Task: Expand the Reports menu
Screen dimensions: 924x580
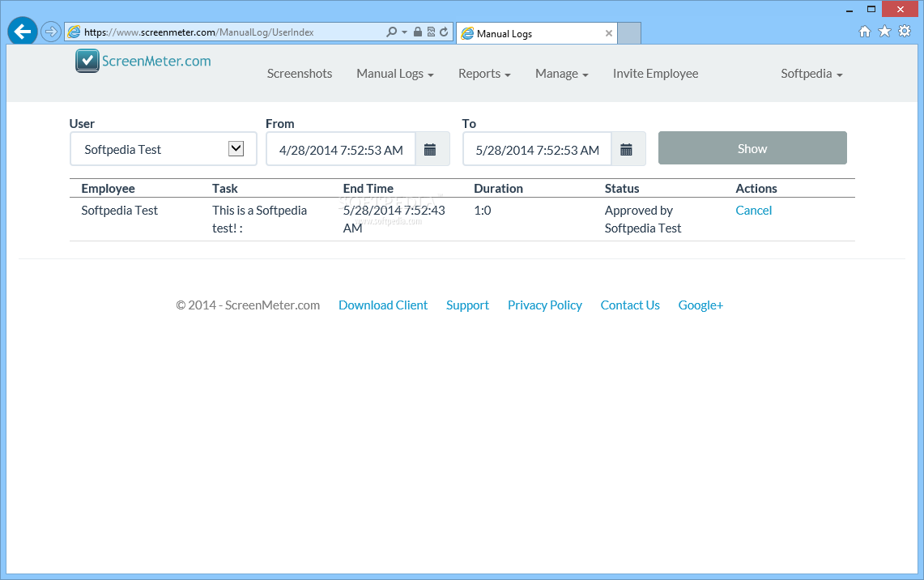Action: (x=484, y=74)
